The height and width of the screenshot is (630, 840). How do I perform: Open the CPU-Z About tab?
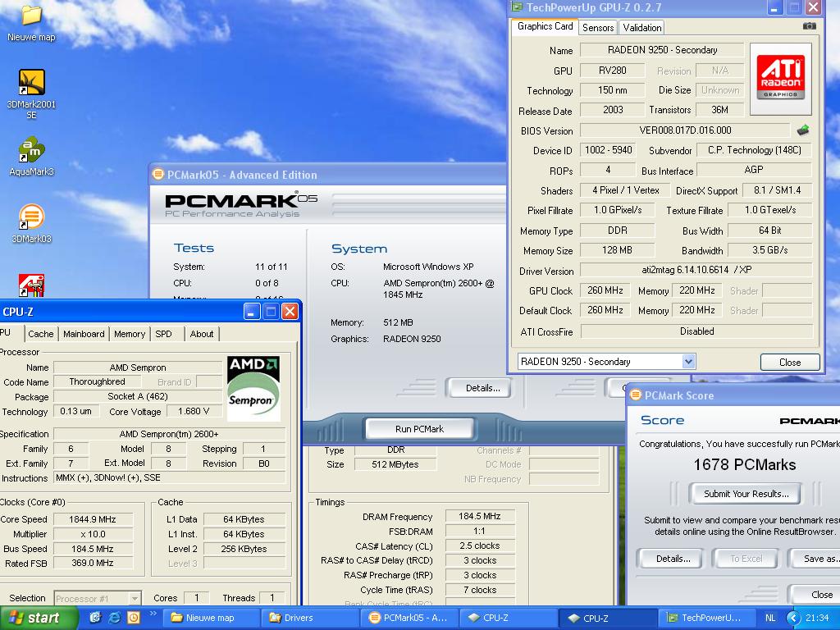(x=202, y=334)
